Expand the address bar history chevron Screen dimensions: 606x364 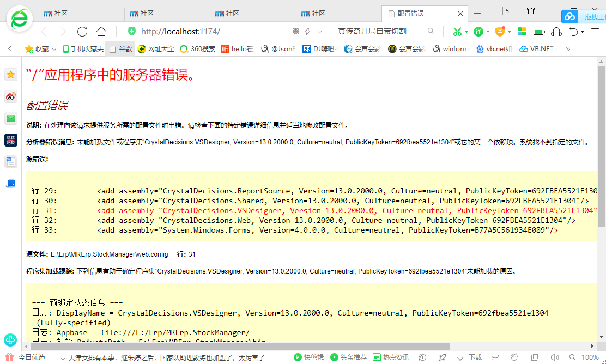click(319, 32)
